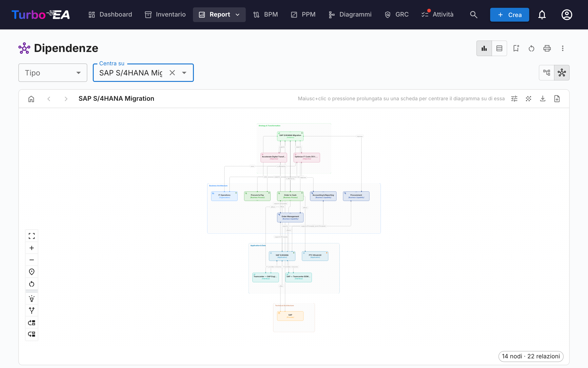
Task: Select SAP ↔ Teamcenter BOM interface node
Action: [x=298, y=277]
